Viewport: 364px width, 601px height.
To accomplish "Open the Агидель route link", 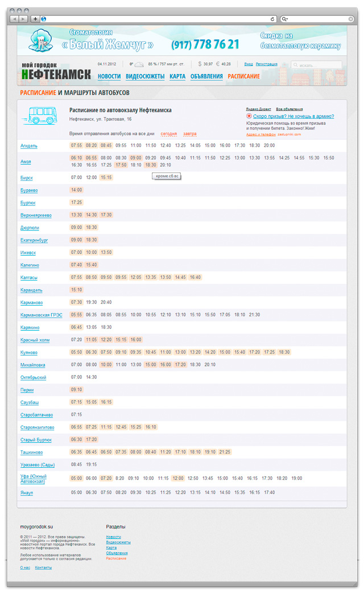I will coord(29,146).
